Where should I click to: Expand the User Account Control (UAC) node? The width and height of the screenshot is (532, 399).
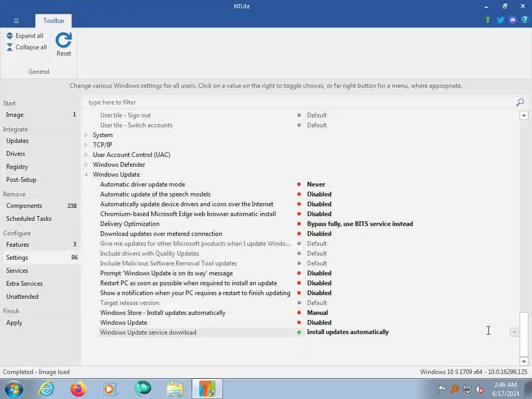[86, 155]
